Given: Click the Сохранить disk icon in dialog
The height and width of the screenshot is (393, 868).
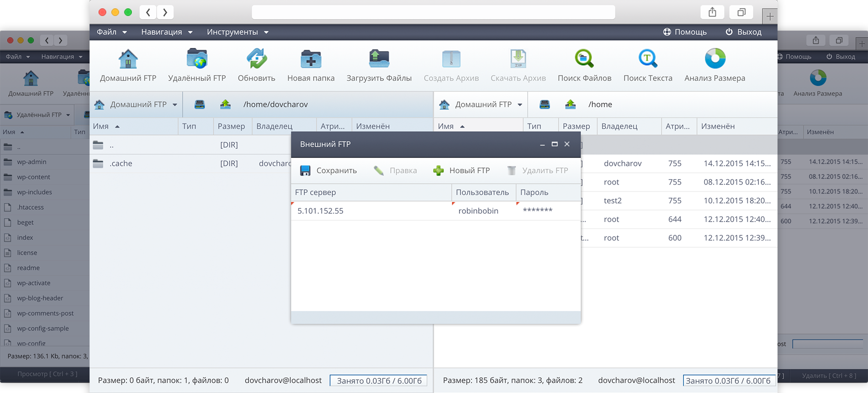Looking at the screenshot, I should click(305, 170).
